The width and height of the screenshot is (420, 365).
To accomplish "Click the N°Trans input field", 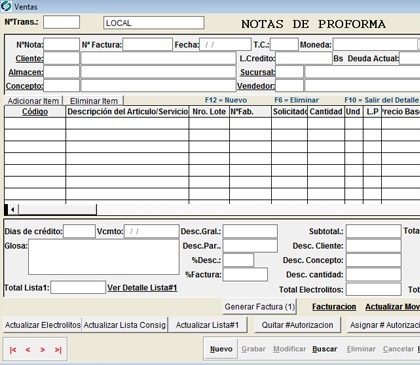I will [62, 22].
